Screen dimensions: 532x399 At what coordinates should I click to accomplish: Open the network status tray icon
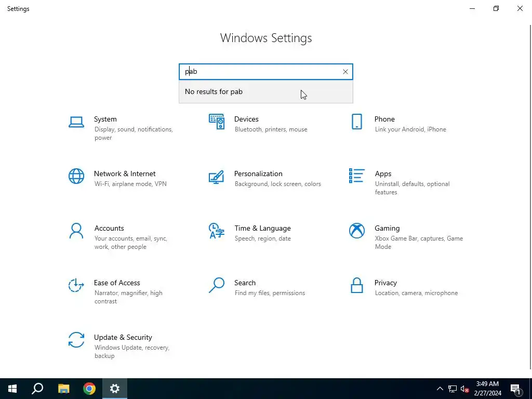coord(453,389)
